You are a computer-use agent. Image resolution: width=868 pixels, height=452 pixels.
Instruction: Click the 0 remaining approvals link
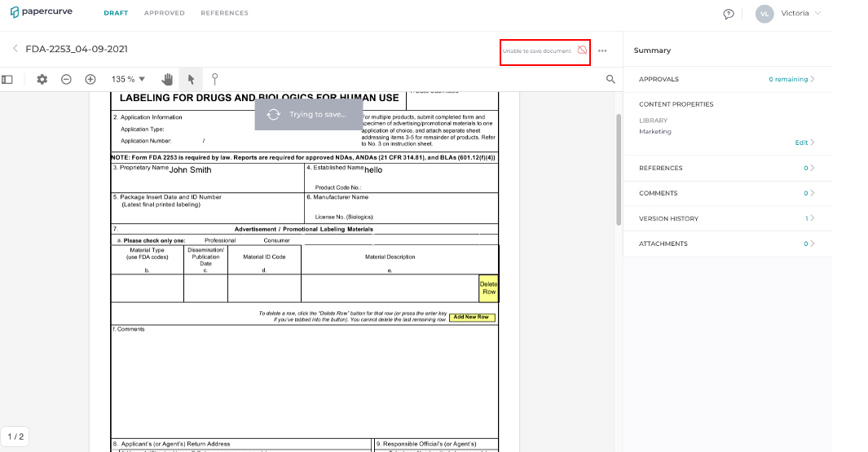pyautogui.click(x=791, y=79)
